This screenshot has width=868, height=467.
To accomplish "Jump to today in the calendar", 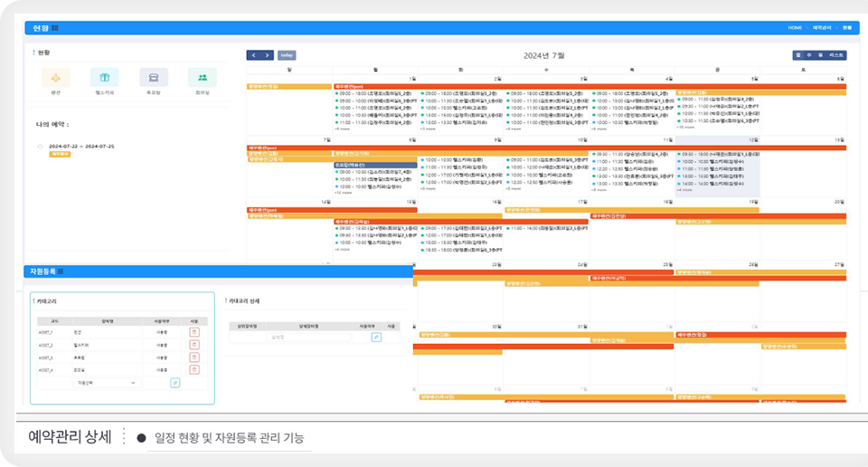I will click(287, 55).
